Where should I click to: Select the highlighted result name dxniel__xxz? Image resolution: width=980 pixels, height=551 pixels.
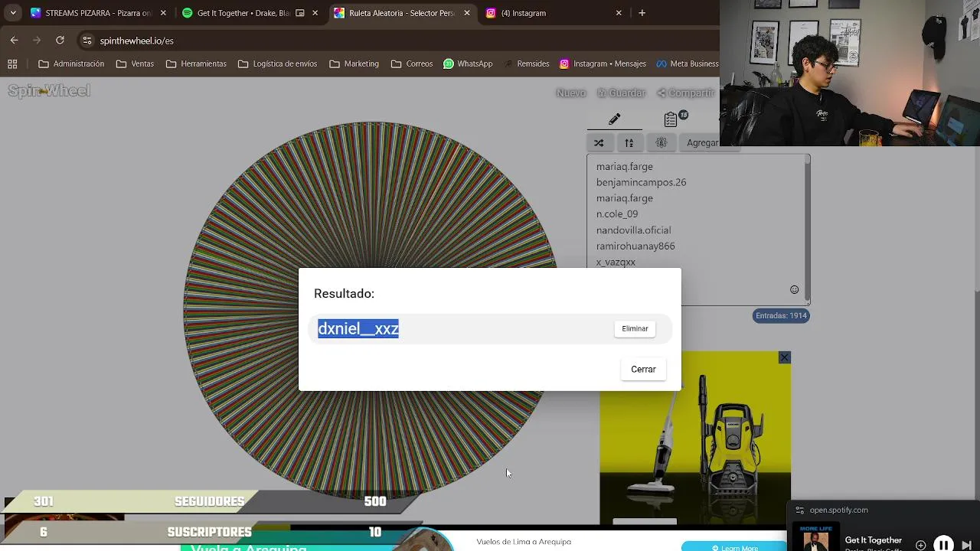[x=358, y=328]
